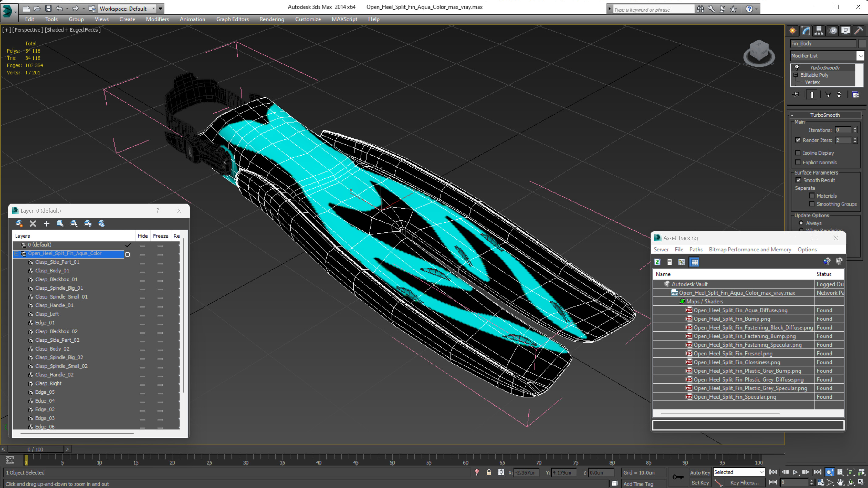Click the Fin_Body object color swatch
The width and height of the screenshot is (868, 488).
862,43
